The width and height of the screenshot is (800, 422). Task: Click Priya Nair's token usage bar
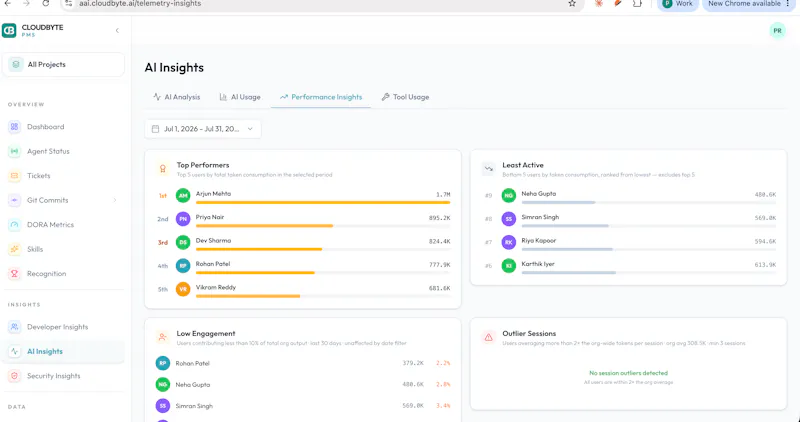tap(323, 226)
